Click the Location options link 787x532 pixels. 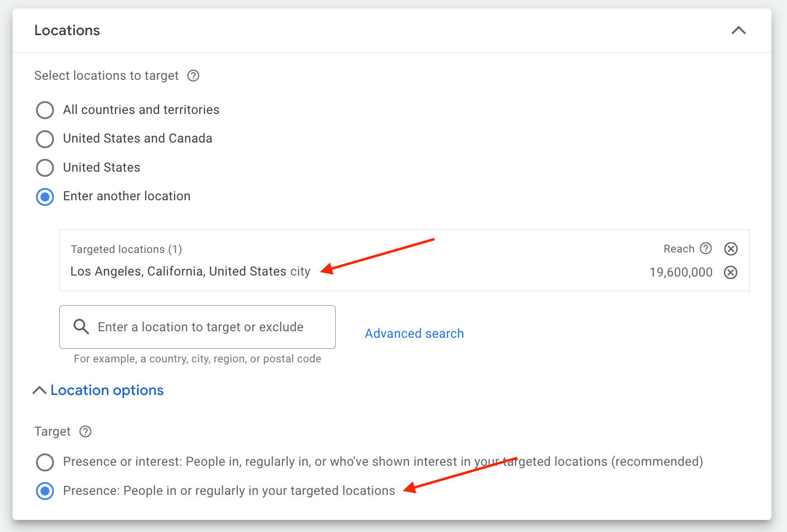106,390
